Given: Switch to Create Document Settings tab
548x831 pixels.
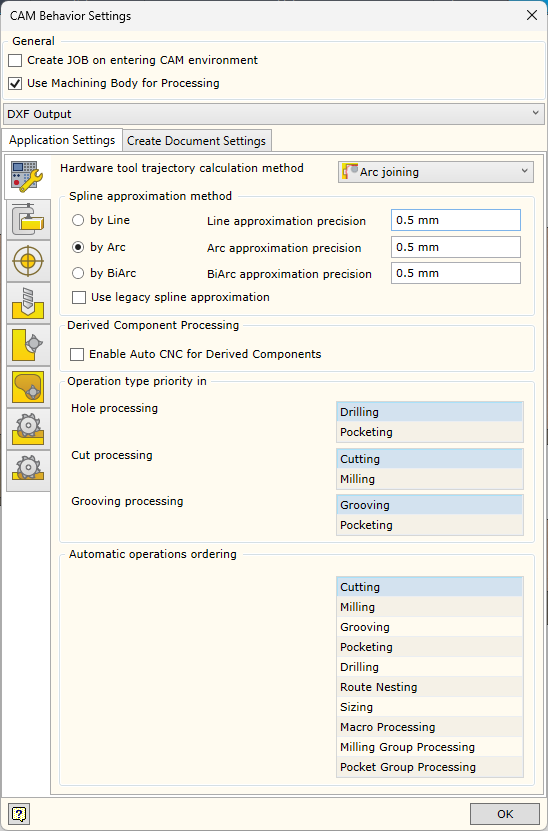Looking at the screenshot, I should tap(197, 141).
